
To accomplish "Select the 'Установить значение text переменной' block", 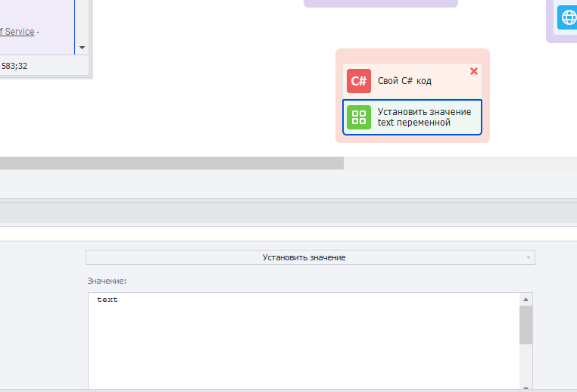I will 412,117.
